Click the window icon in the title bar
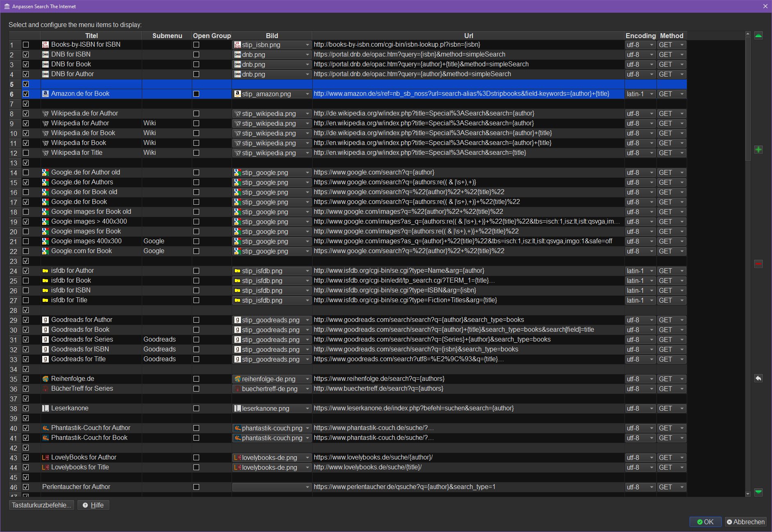The image size is (772, 532). [x=7, y=7]
